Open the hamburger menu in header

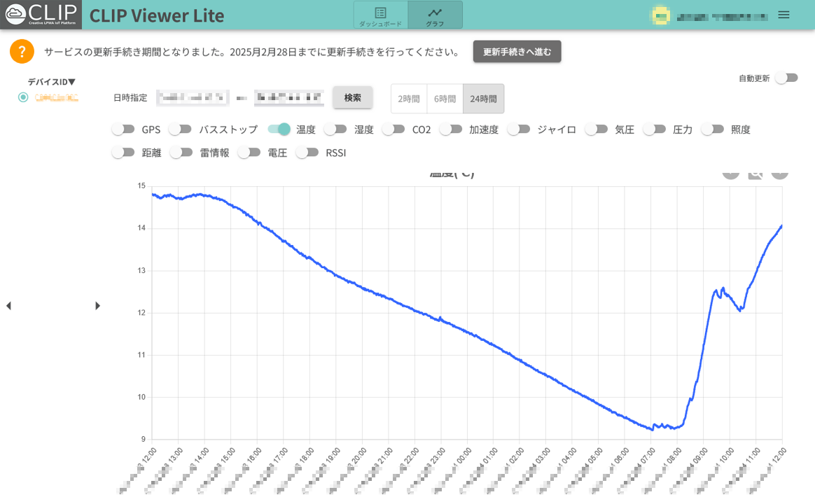click(783, 15)
